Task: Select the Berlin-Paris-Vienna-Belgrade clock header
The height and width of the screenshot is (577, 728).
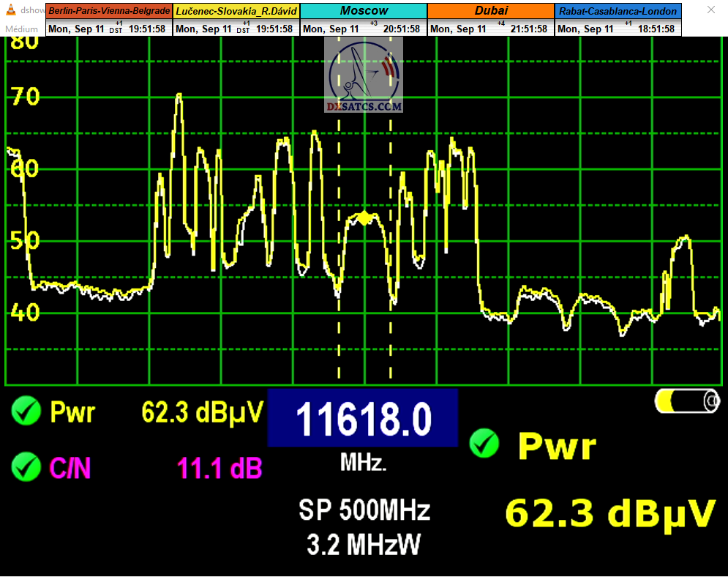Action: coord(109,11)
